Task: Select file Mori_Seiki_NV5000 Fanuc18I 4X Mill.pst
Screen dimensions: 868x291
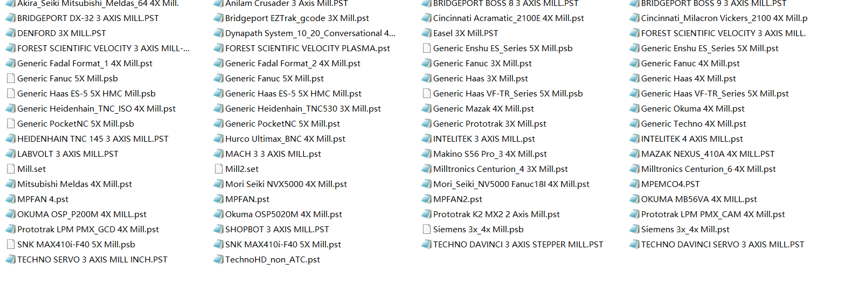Action: (x=511, y=184)
